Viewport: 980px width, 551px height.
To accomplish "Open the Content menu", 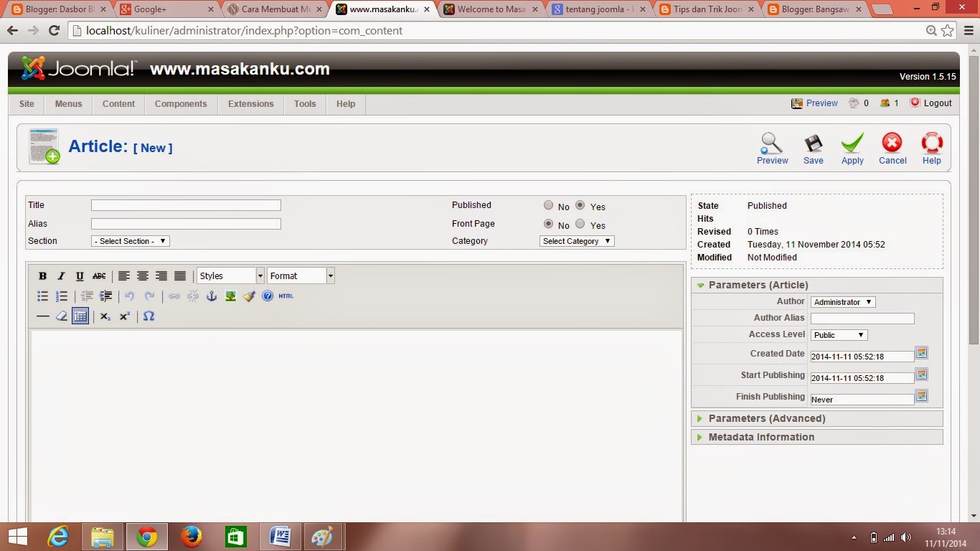I will [x=118, y=104].
